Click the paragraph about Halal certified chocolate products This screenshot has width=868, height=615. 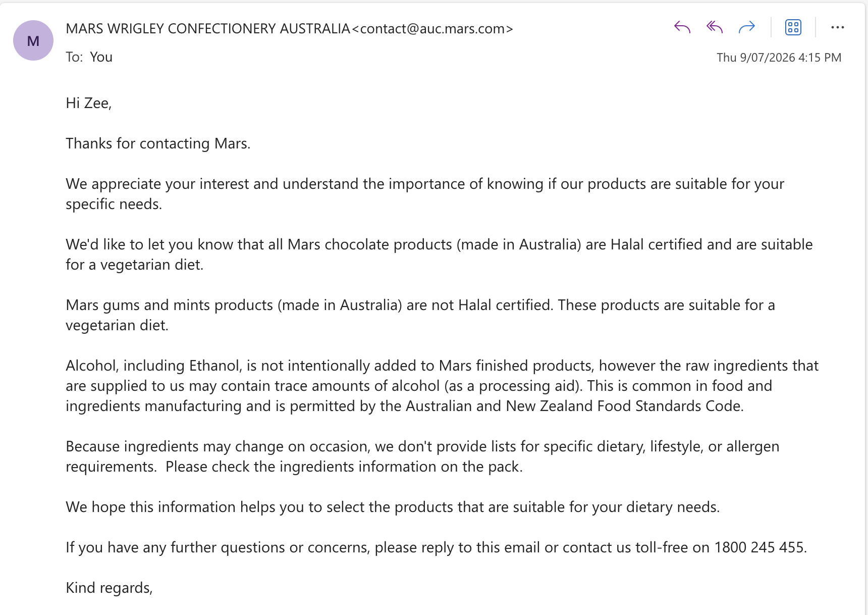coord(439,254)
